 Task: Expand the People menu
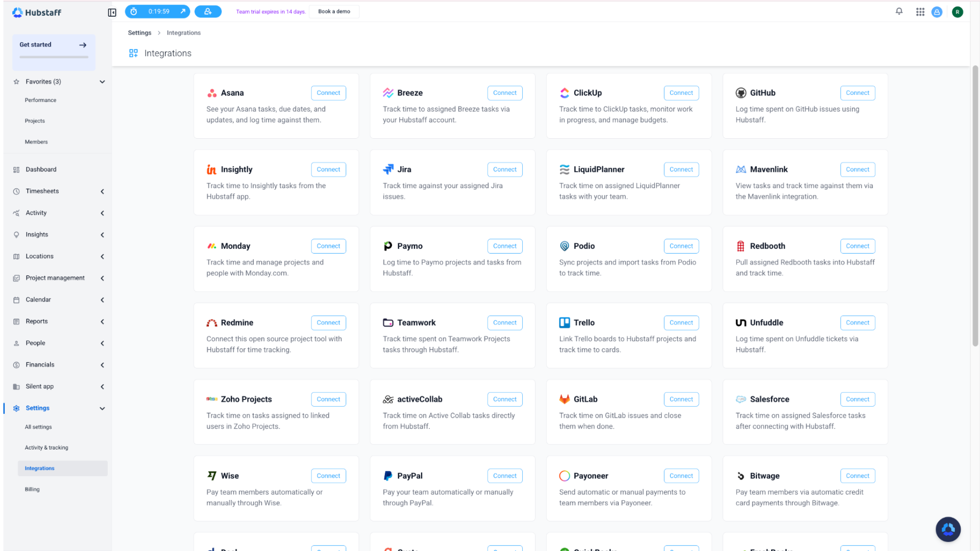click(x=103, y=343)
